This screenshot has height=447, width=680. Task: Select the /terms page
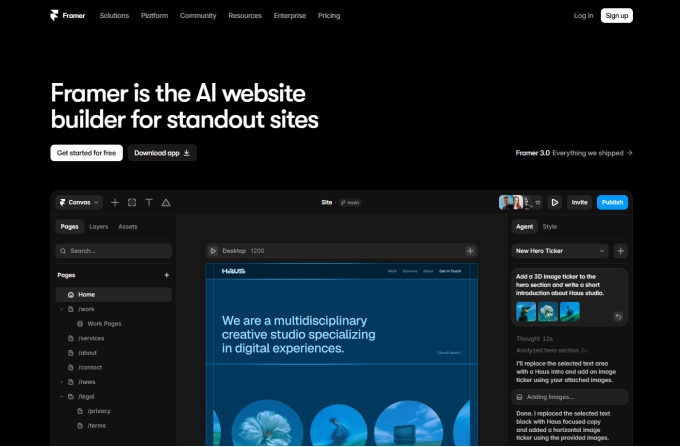click(114, 426)
